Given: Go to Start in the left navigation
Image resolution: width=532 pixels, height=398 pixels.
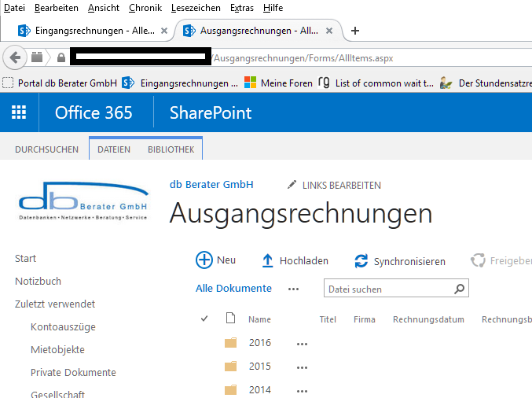Looking at the screenshot, I should 25,259.
